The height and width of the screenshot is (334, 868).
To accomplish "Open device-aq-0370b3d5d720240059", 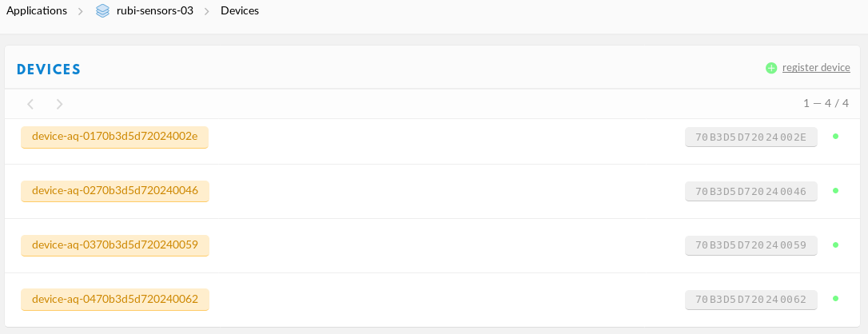I will click(114, 245).
